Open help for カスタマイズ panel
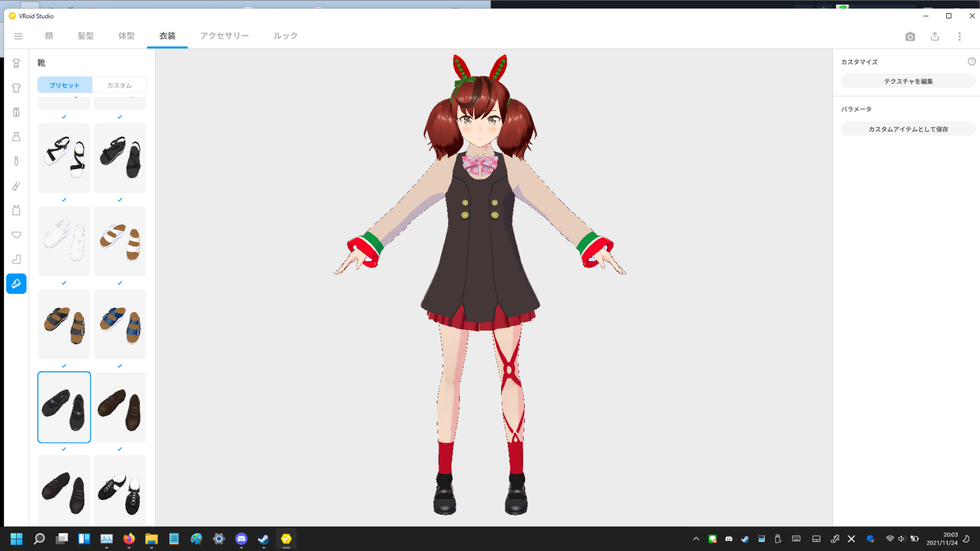 [971, 61]
